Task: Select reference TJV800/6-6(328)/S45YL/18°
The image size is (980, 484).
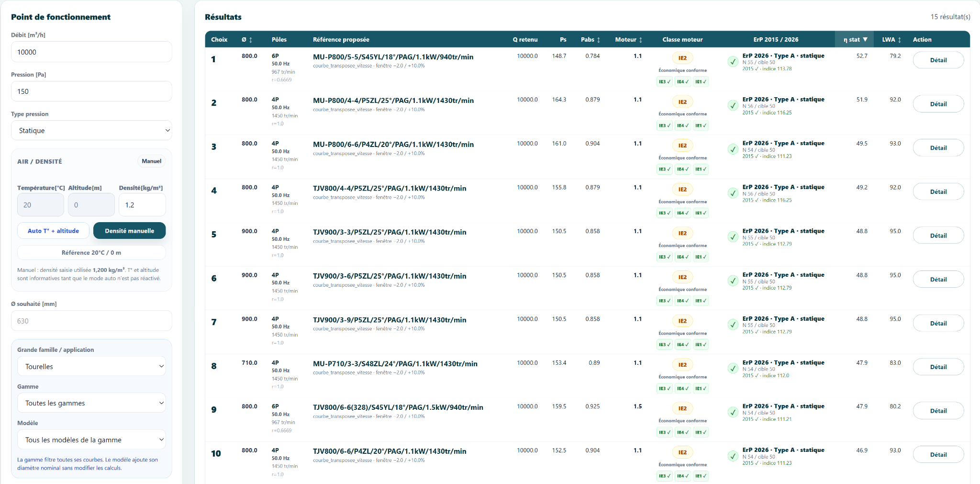Action: 398,407
